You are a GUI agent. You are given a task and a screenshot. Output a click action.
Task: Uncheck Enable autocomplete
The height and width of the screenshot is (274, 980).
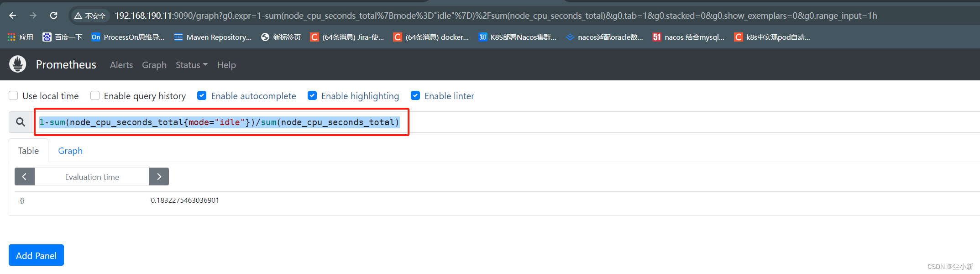pyautogui.click(x=202, y=95)
